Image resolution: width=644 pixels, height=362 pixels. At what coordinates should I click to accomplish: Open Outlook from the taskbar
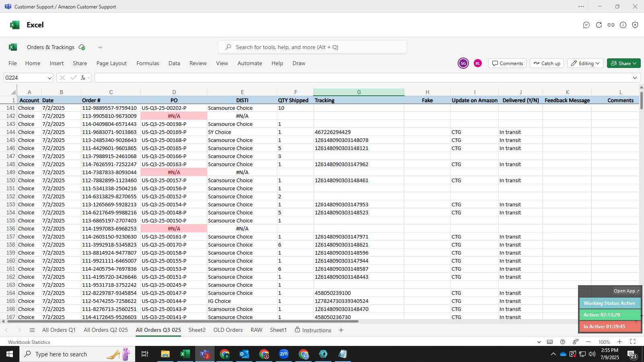[244, 354]
